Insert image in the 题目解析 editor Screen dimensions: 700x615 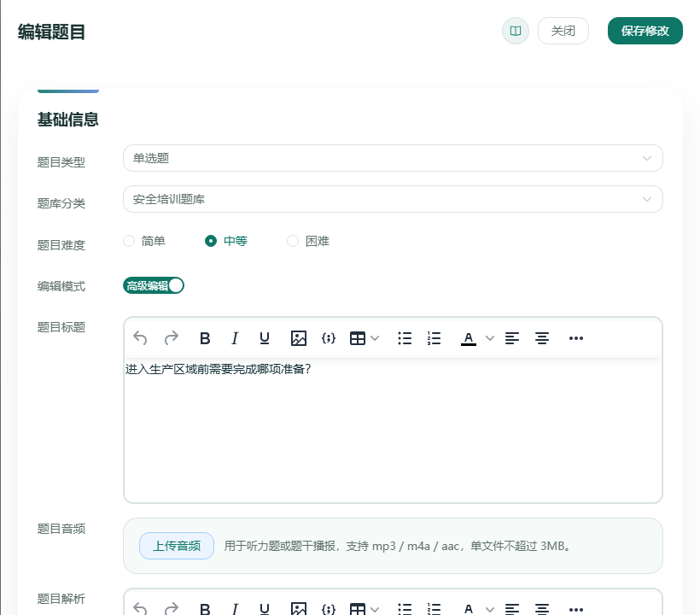(298, 609)
